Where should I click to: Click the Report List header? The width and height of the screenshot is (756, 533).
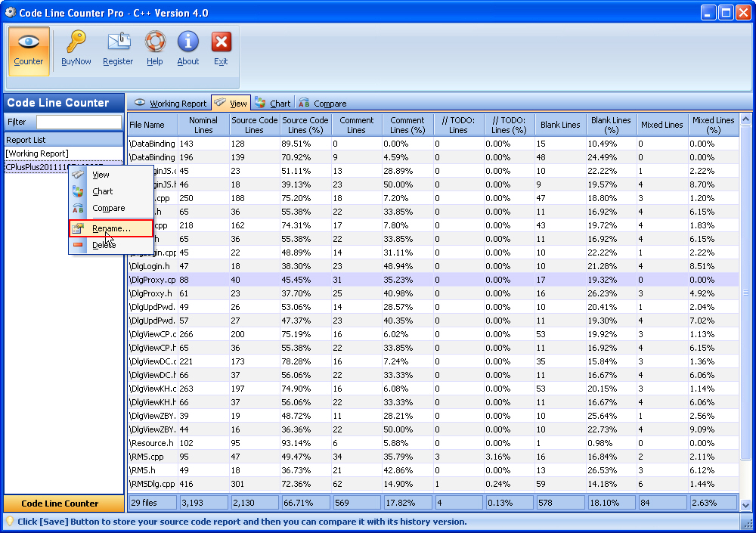64,140
